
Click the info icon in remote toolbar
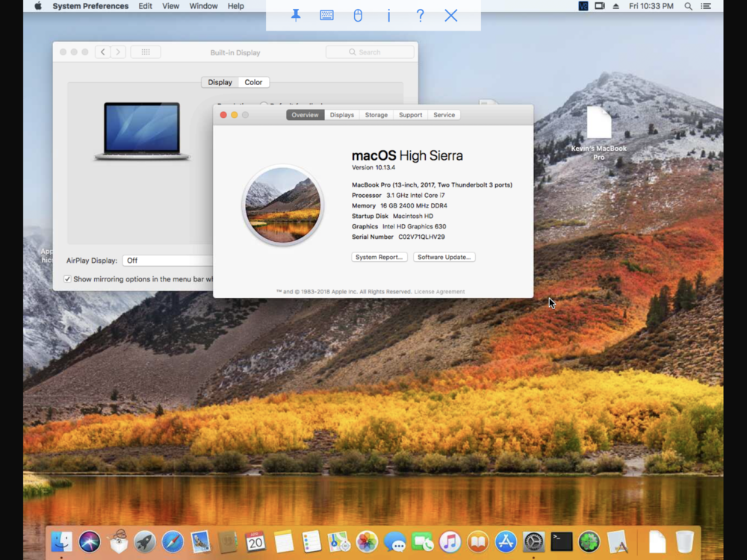pyautogui.click(x=388, y=16)
